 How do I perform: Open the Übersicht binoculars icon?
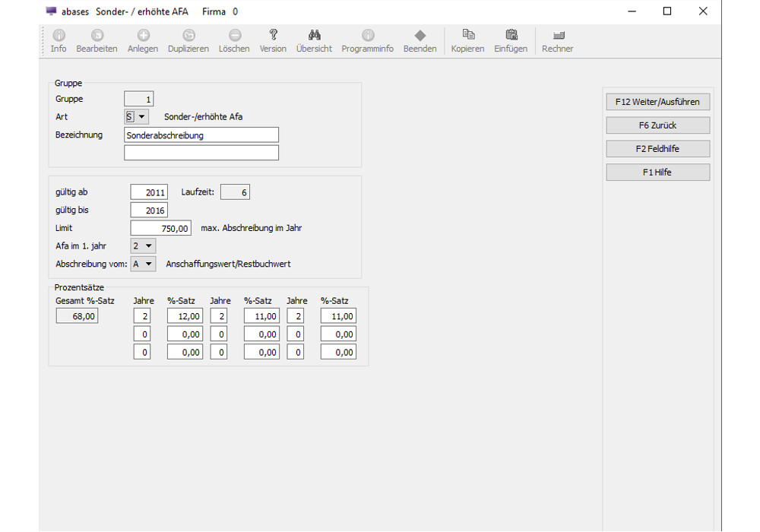(x=314, y=36)
